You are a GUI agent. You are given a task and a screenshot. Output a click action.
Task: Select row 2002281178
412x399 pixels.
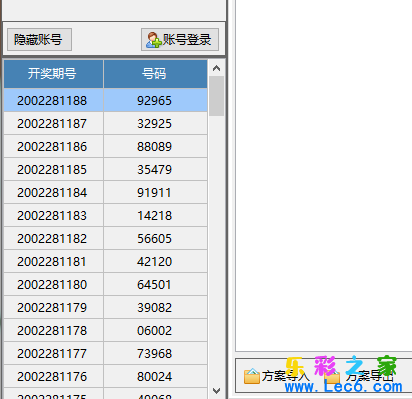[106, 330]
